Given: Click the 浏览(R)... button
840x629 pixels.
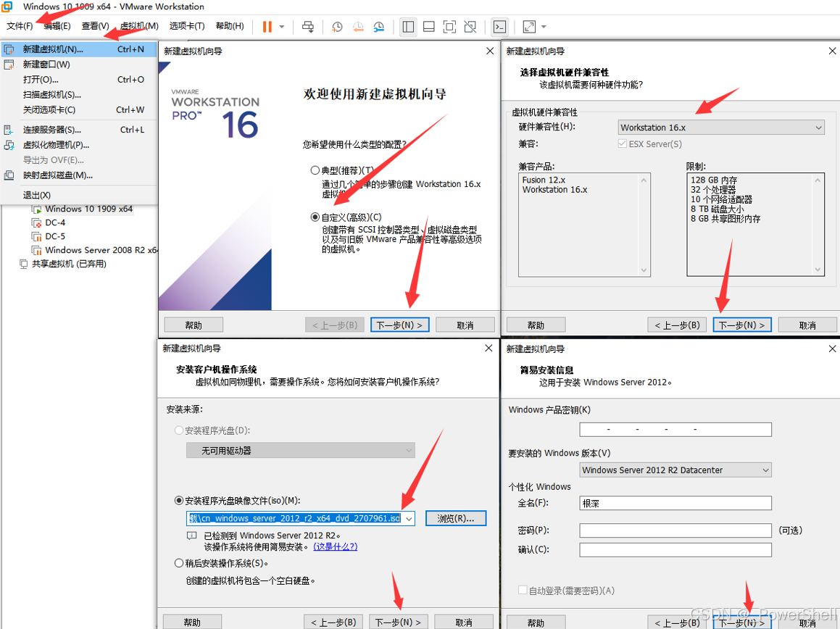Looking at the screenshot, I should [x=456, y=518].
